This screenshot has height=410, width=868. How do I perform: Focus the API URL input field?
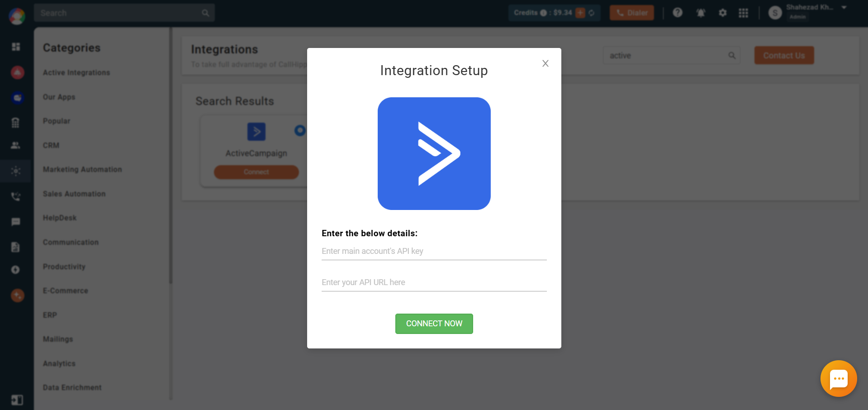click(x=434, y=282)
